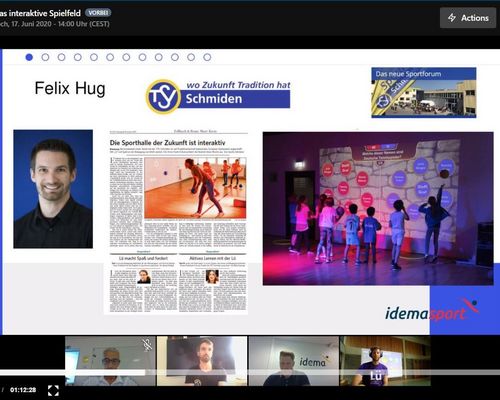Screen dimensions: 500x400
Task: Jump to the fourth slide indicator dot
Action: pyautogui.click(x=78, y=57)
